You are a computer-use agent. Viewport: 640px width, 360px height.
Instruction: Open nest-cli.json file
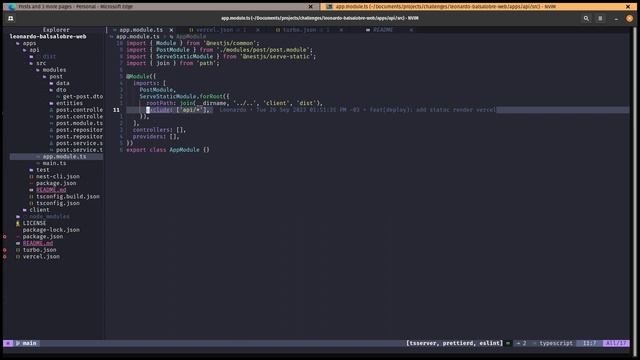point(58,177)
